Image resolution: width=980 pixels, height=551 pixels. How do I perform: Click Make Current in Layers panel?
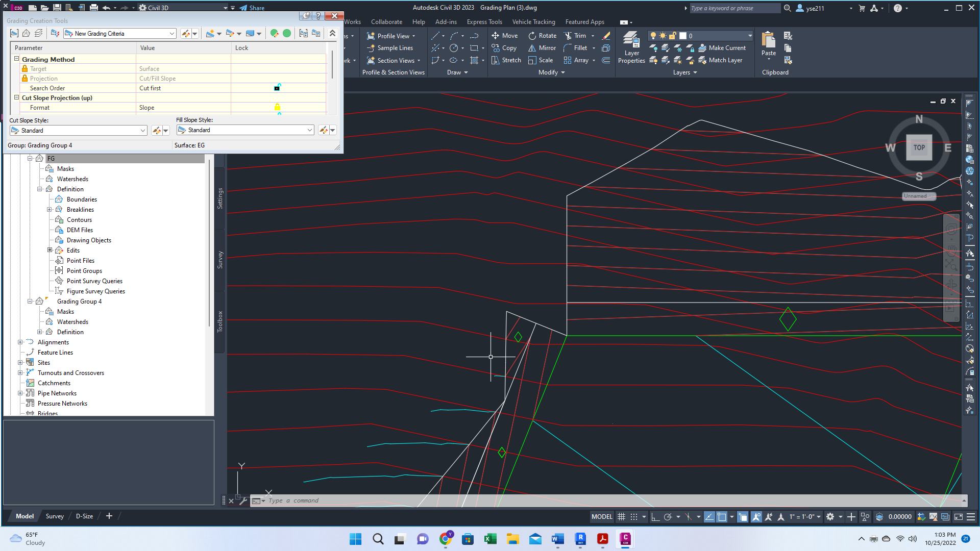pos(723,47)
